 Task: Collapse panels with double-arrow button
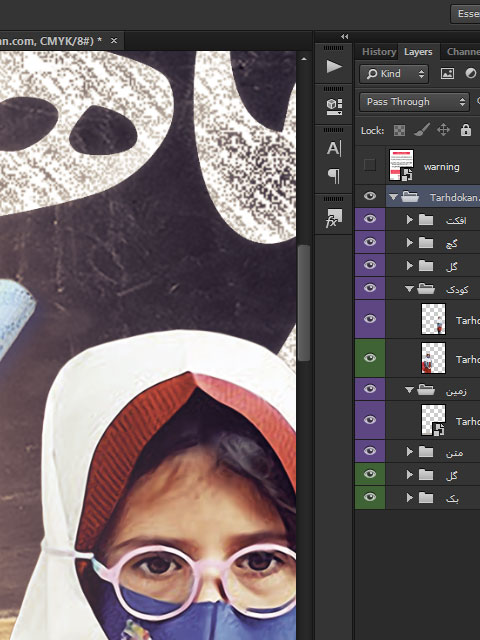(x=344, y=36)
